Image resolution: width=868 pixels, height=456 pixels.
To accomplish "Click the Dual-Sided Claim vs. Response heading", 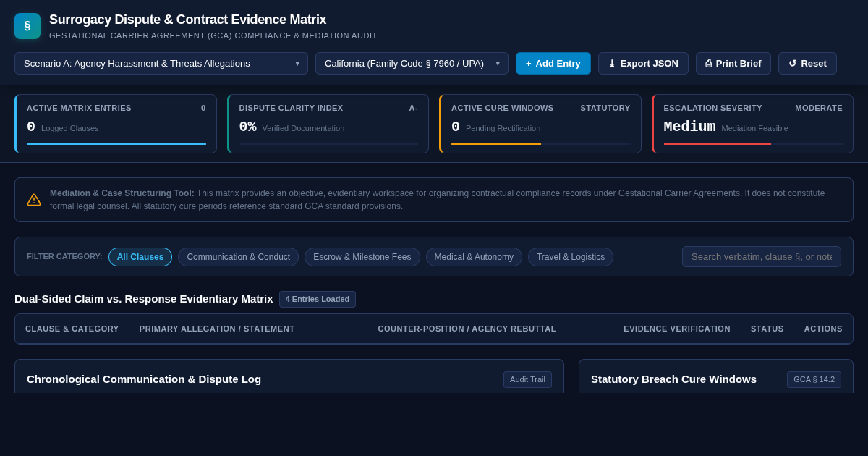I will 144,299.
